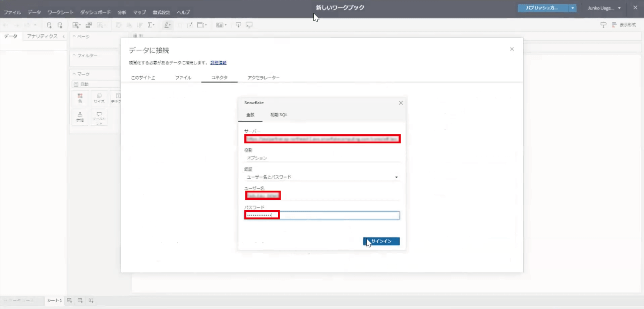The height and width of the screenshot is (309, 644).
Task: Open the 書式設定 menu
Action: 162,12
